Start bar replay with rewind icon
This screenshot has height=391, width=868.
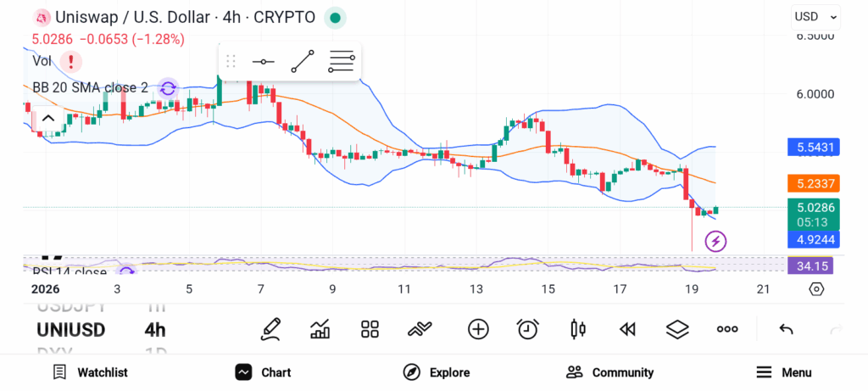point(627,329)
